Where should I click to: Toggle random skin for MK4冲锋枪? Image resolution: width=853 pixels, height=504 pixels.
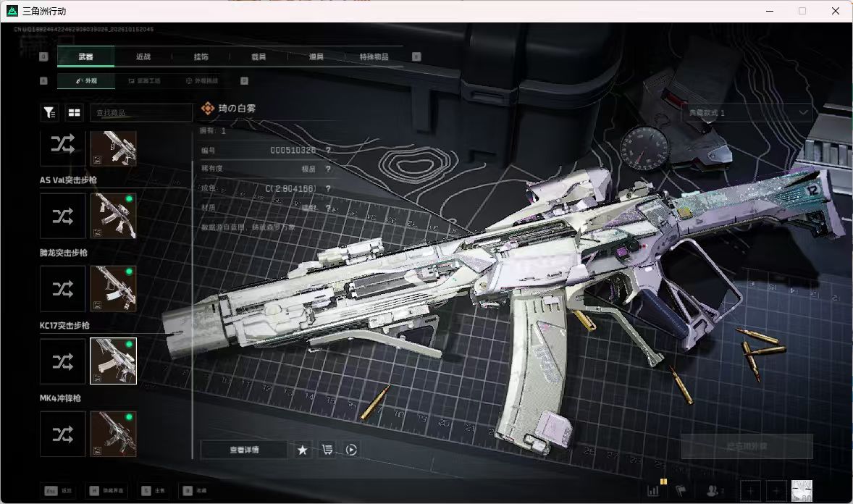[x=62, y=434]
